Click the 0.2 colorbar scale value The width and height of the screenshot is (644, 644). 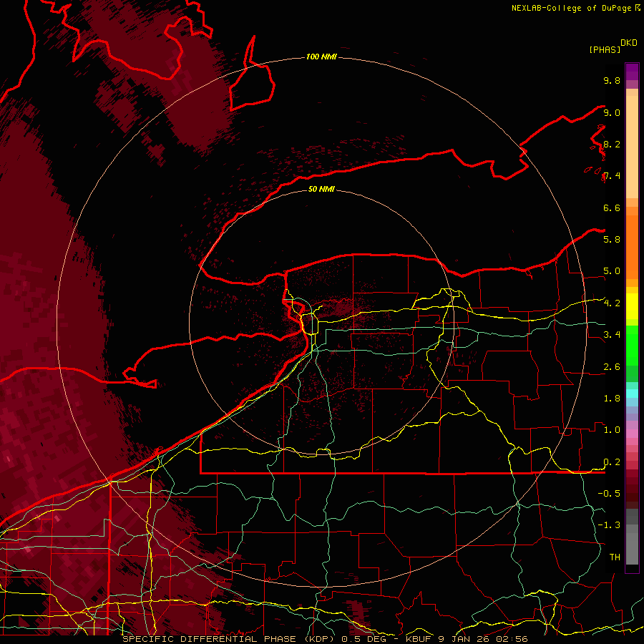pyautogui.click(x=612, y=462)
